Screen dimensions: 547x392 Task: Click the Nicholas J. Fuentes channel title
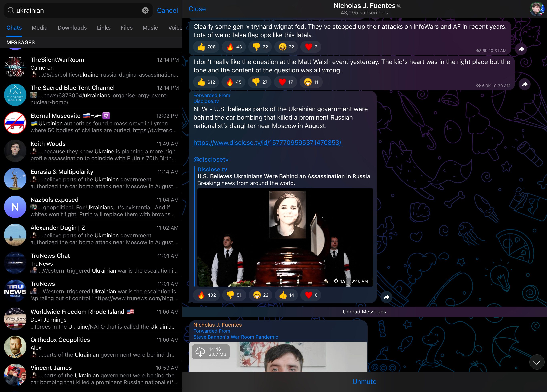tap(364, 6)
